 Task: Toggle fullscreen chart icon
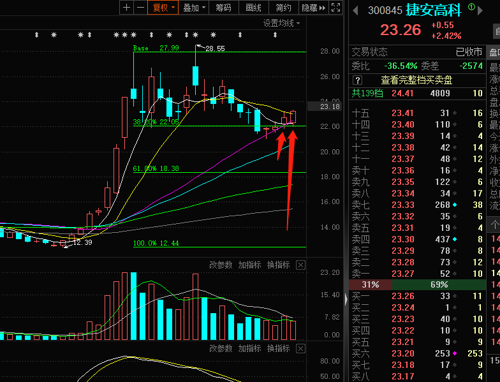click(x=335, y=8)
